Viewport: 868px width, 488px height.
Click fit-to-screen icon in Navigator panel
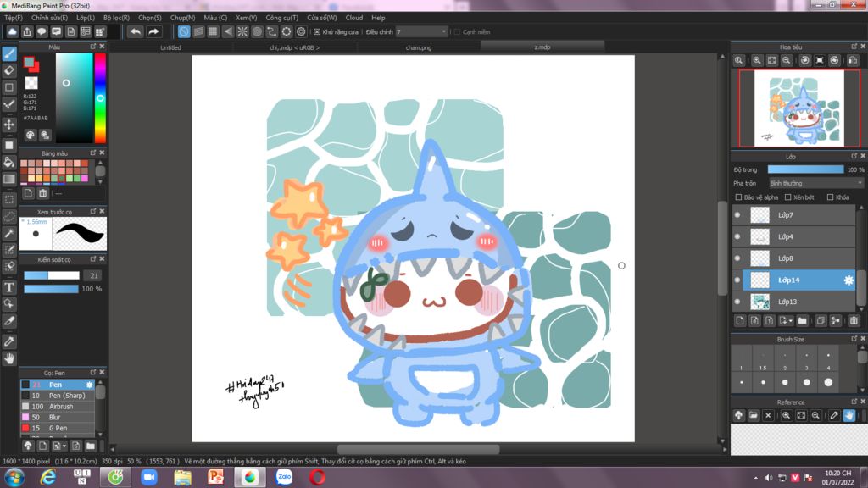(771, 60)
